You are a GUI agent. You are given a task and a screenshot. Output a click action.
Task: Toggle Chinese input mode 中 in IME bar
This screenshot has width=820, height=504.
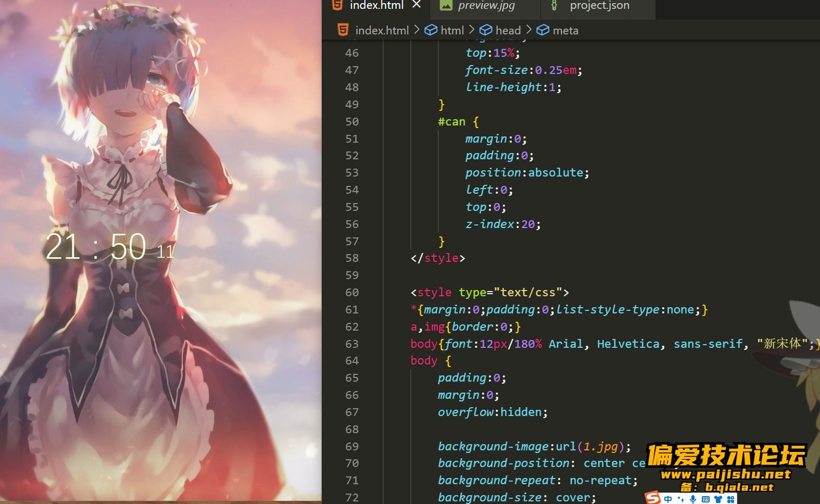coord(668,499)
